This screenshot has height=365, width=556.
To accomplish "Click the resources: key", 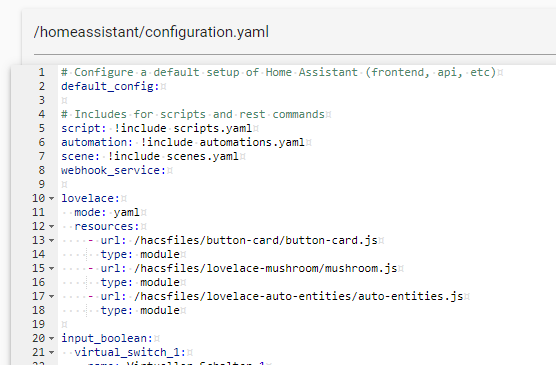I will [107, 226].
